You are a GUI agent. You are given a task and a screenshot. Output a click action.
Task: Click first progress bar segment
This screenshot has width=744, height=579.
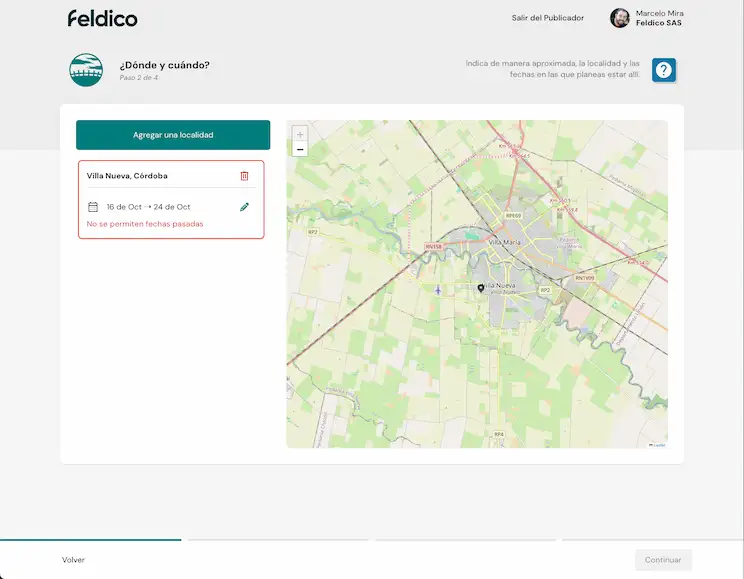click(91, 540)
